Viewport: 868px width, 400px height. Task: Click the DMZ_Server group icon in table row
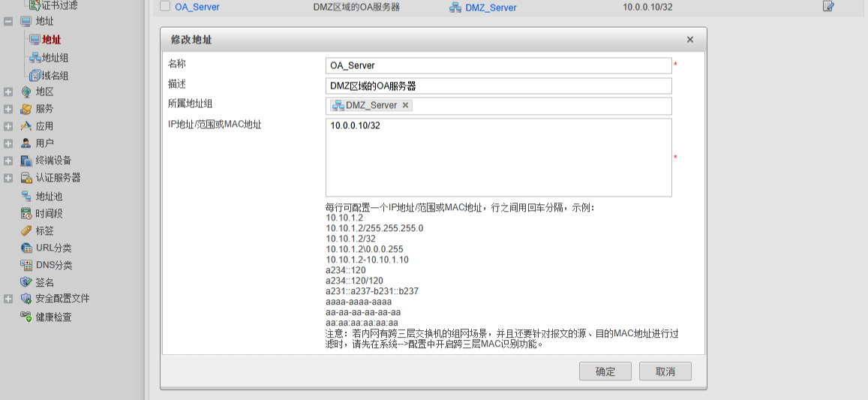pos(455,8)
